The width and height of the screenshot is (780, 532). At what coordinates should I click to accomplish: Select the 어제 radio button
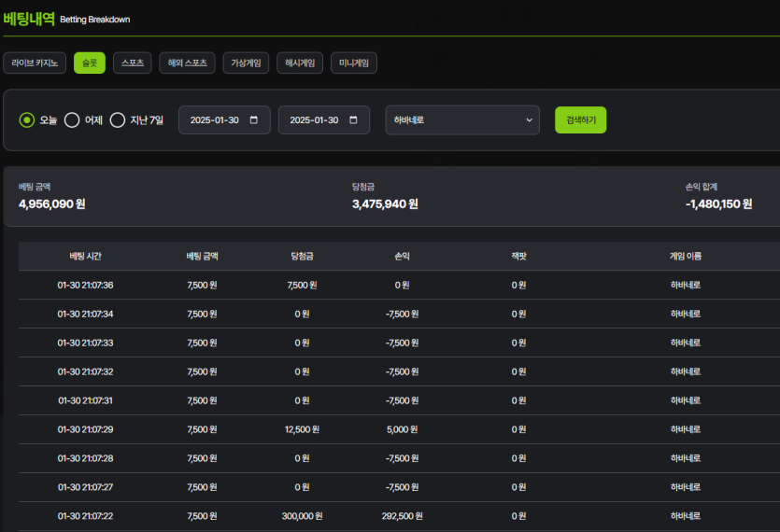click(72, 120)
